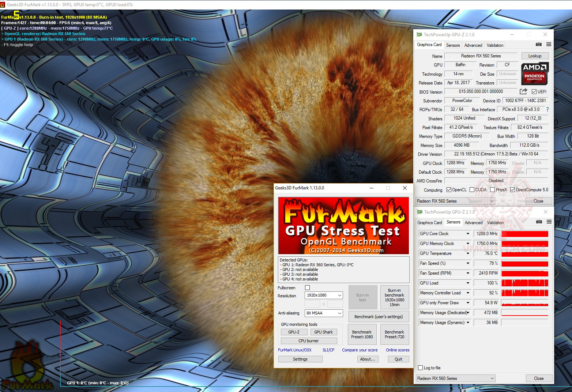Switch to Advanced tab in lower GPU-Z window

coord(474,223)
